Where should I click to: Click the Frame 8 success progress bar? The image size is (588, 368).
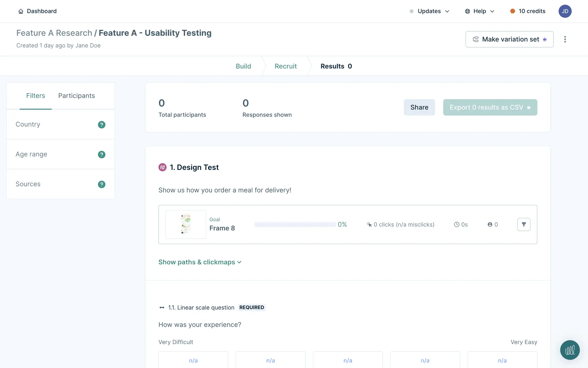tap(295, 224)
